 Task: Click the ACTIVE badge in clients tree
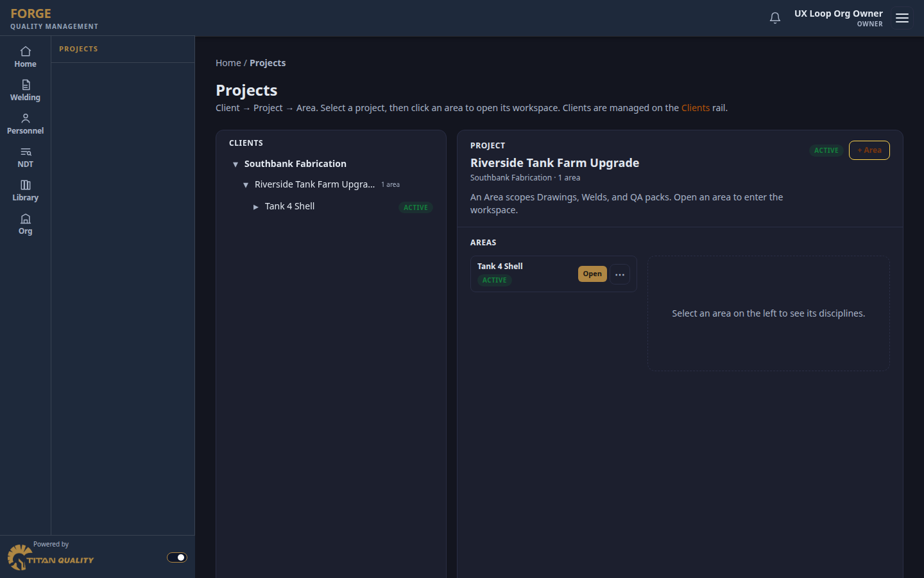click(x=416, y=207)
